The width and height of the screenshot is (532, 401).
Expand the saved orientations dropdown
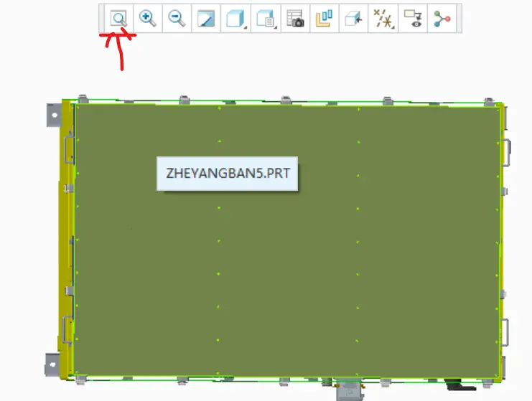[x=276, y=27]
